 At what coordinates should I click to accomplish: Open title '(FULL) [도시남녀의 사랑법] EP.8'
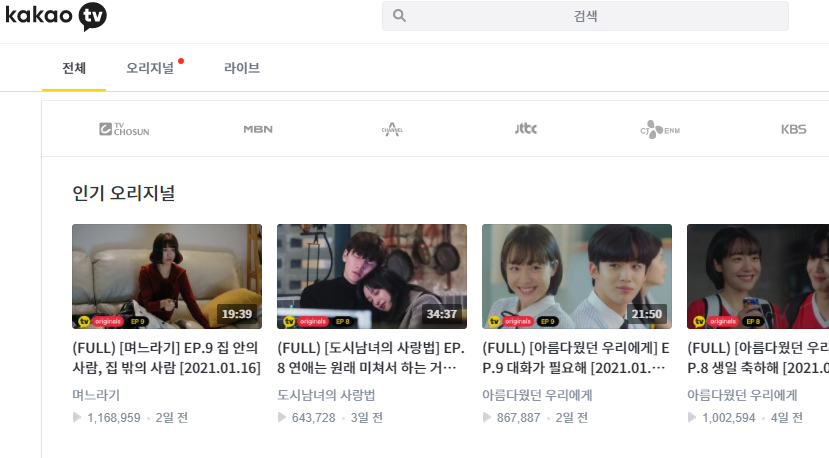pos(371,358)
